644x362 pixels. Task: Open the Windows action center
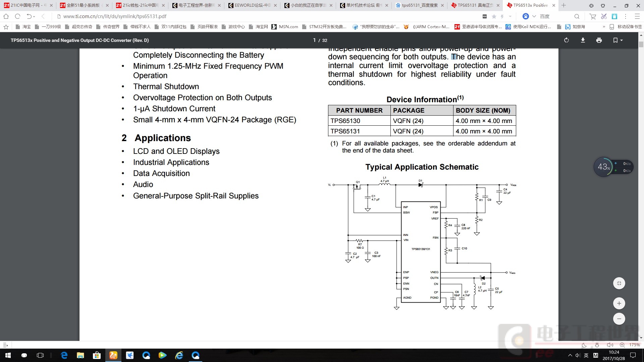coord(633,355)
